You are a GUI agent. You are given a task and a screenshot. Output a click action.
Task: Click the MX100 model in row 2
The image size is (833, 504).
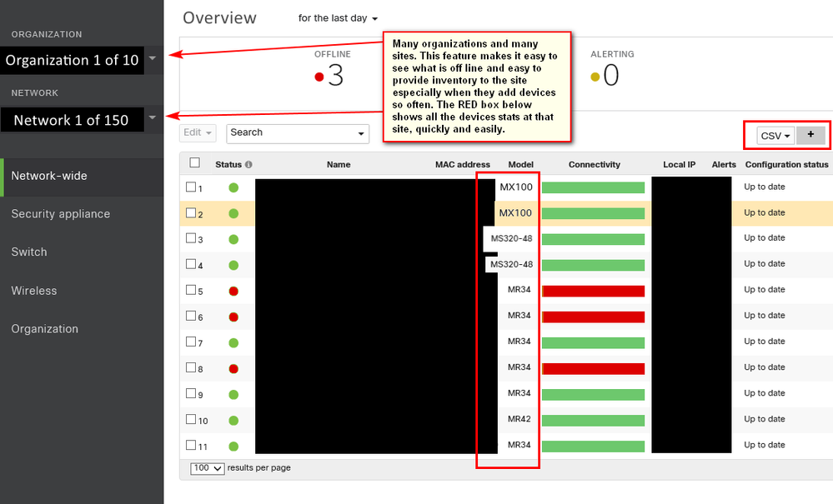point(515,212)
